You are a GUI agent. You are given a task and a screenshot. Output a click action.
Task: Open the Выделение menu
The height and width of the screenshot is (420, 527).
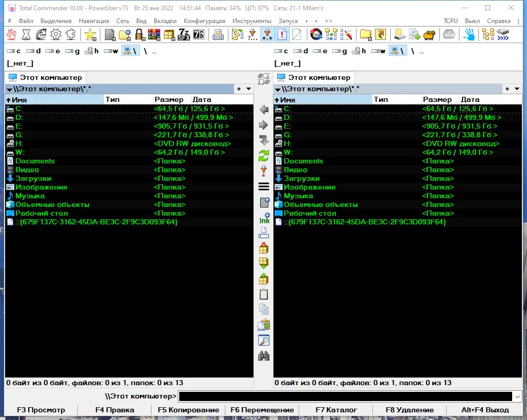tap(56, 21)
